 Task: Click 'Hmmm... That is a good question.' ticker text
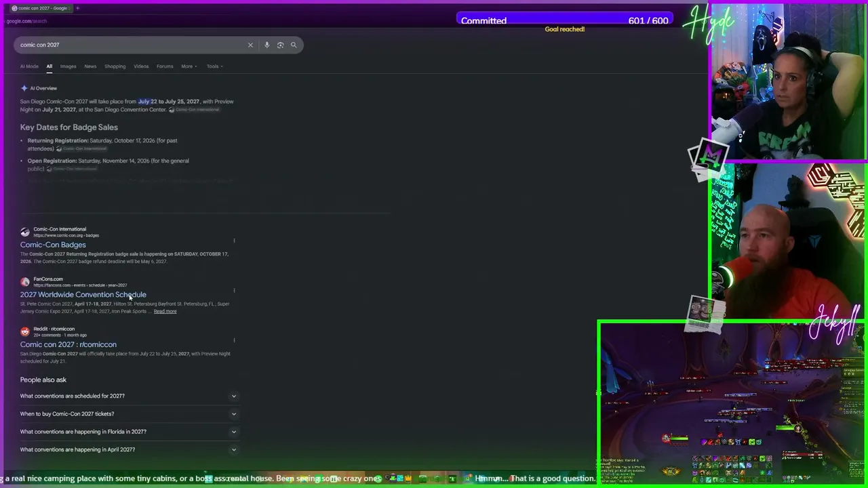(534, 479)
